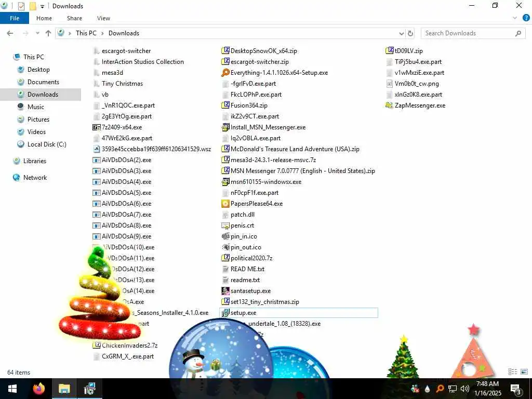Viewport: 532px width, 399px height.
Task: Expand the address bar history dropdown
Action: point(402,33)
